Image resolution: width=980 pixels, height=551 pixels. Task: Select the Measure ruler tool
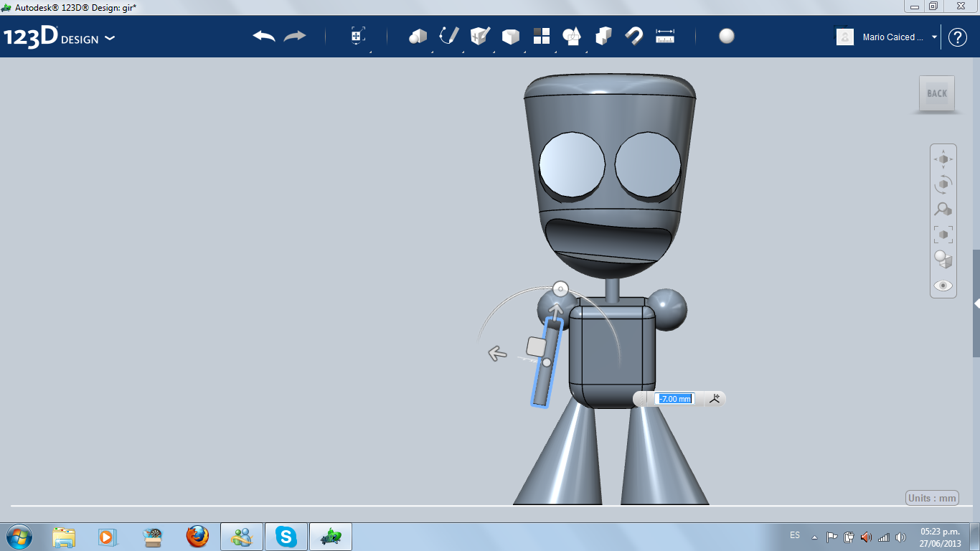(665, 36)
